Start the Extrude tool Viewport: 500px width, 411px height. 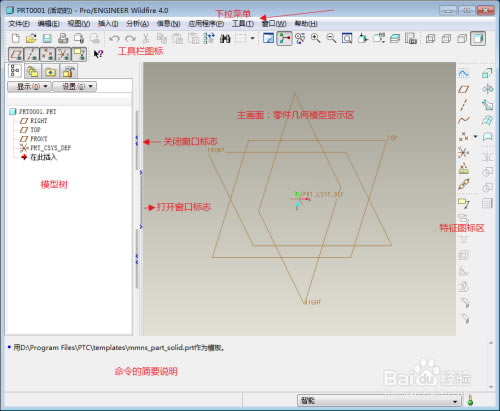pyautogui.click(x=487, y=73)
